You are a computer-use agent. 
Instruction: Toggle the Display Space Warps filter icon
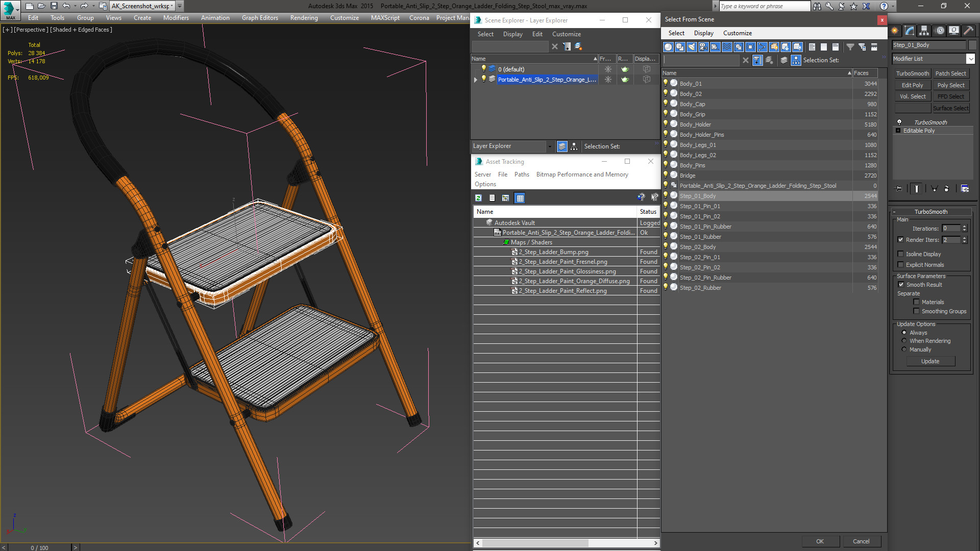[727, 47]
